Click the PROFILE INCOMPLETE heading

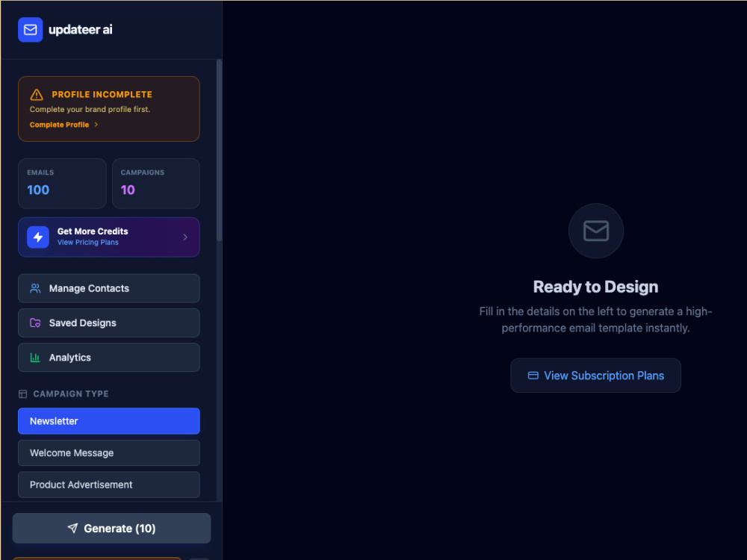tap(102, 95)
